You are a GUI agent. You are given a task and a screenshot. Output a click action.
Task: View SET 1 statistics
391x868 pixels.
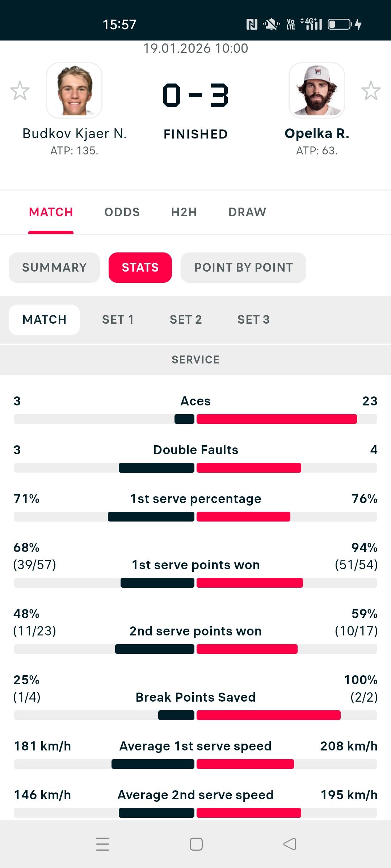(118, 320)
